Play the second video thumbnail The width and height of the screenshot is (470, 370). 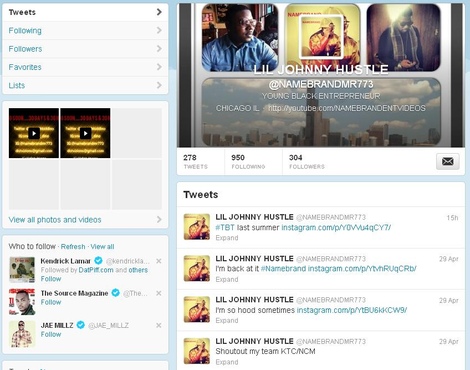tap(85, 133)
